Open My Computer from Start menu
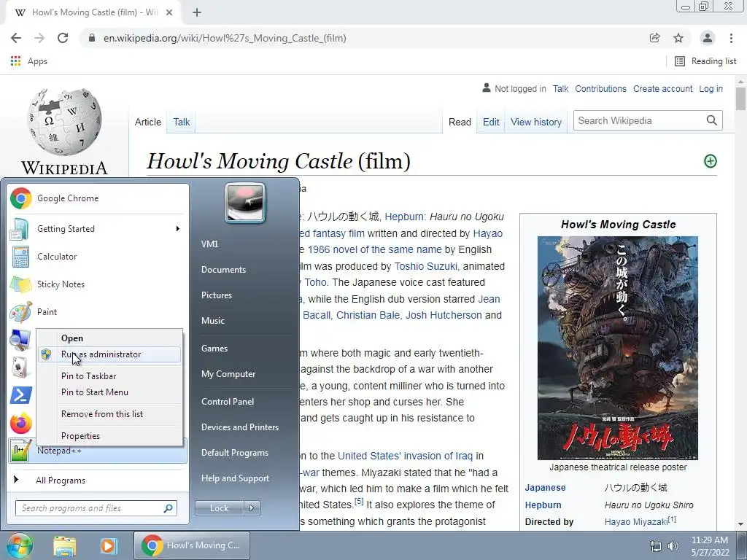 point(228,374)
